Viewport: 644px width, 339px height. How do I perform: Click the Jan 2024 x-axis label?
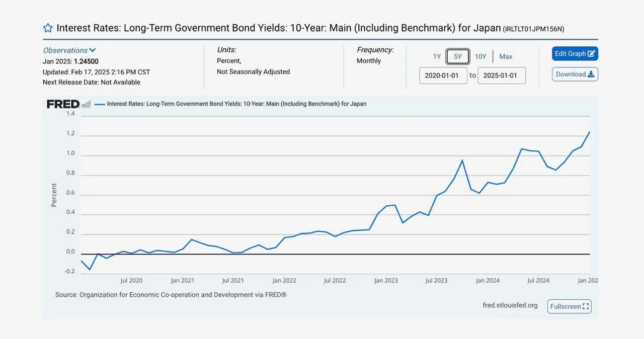coord(488,281)
